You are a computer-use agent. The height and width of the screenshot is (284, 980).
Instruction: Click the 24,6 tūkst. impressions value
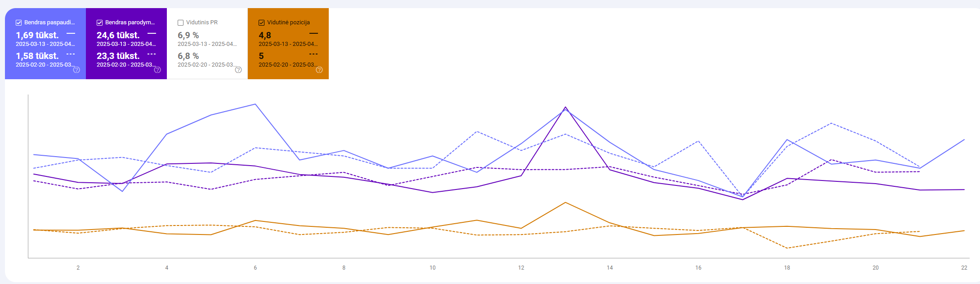pos(118,35)
